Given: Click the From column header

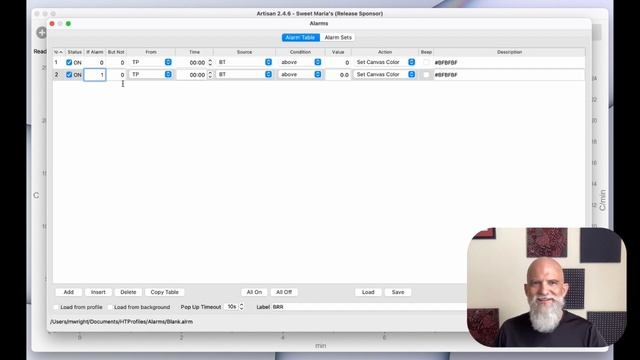Looking at the screenshot, I should 151,52.
